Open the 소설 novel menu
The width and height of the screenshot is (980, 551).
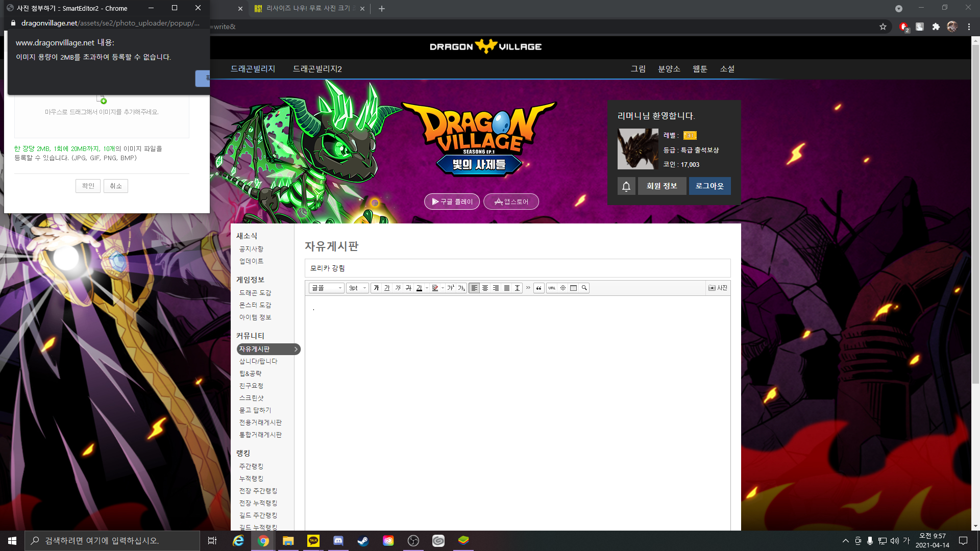727,69
